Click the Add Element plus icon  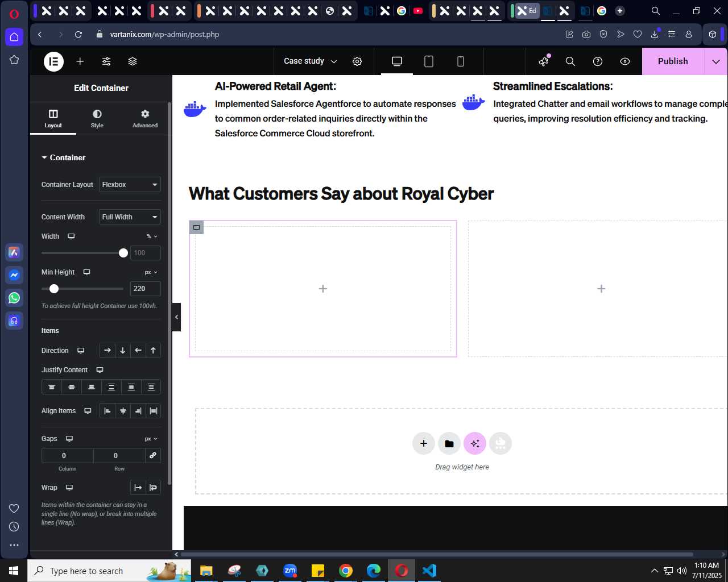(x=80, y=61)
